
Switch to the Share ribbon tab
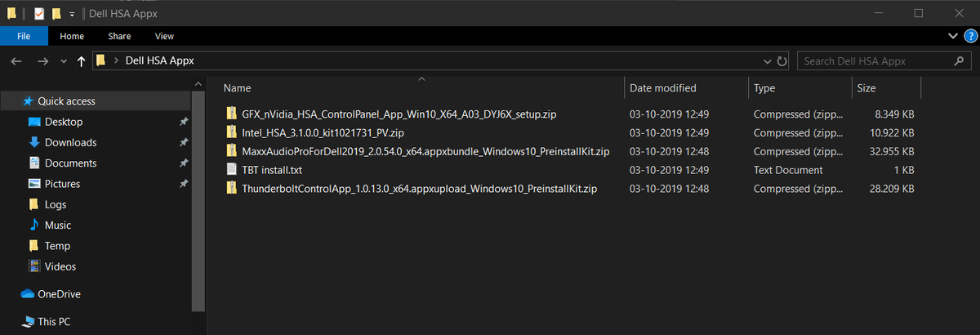[119, 36]
